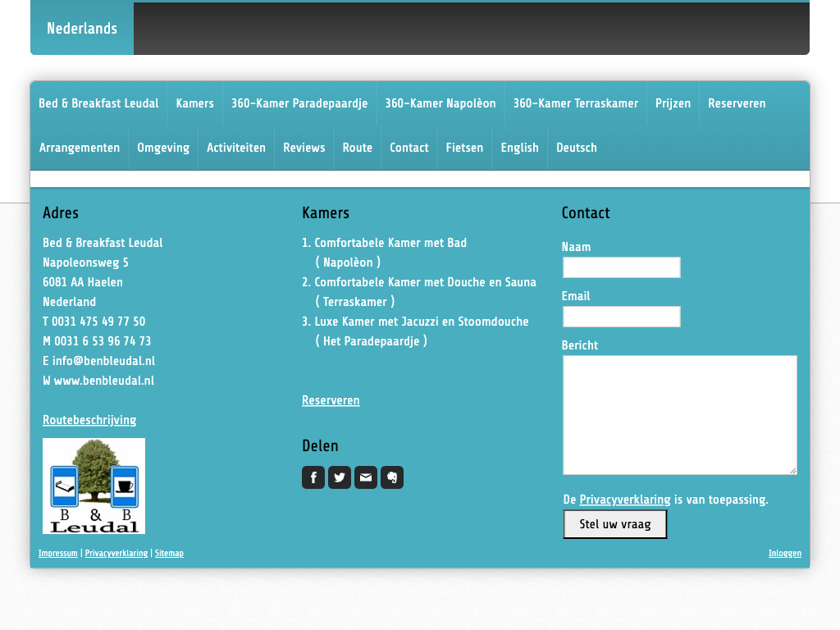Screen dimensions: 840x630
Task: Open the Kamers menu item
Action: point(194,103)
